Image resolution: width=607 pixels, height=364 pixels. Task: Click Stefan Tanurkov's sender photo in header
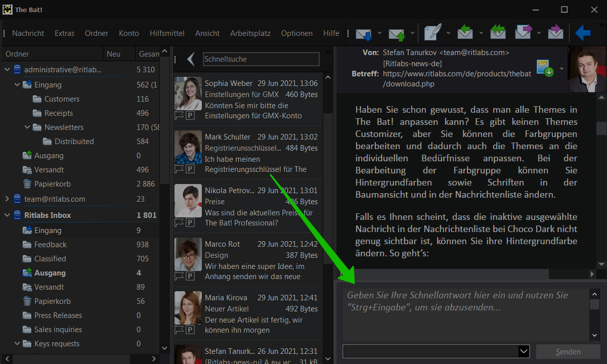[x=587, y=70]
